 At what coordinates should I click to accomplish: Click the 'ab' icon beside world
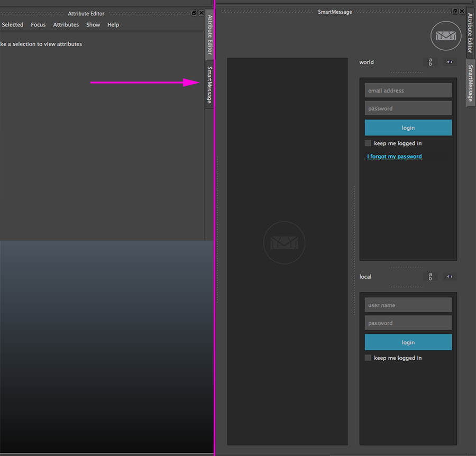tap(431, 62)
